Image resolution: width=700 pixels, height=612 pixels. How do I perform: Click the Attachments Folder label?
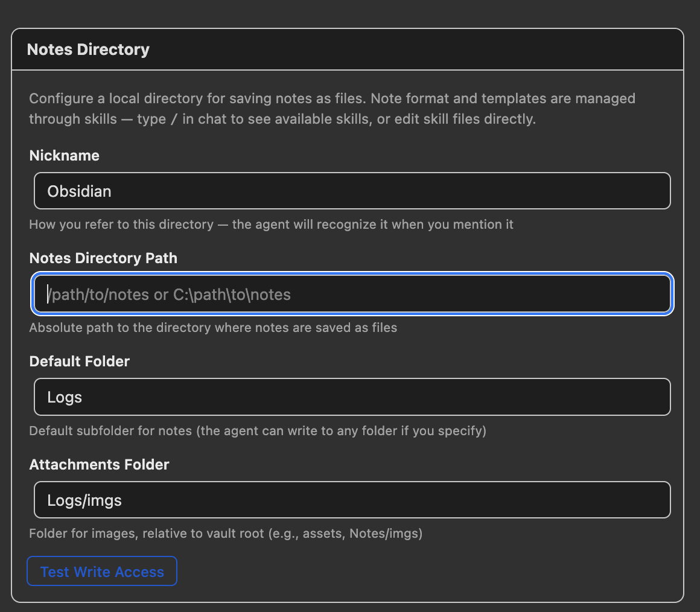pyautogui.click(x=99, y=465)
